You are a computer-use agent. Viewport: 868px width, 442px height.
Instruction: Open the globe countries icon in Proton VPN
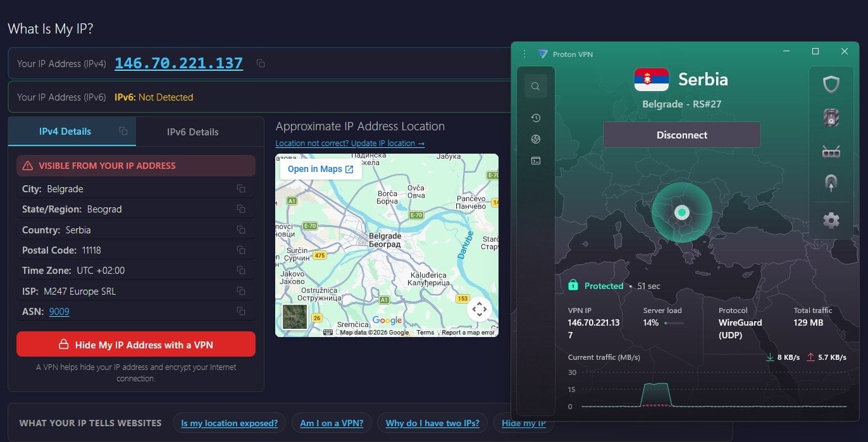[x=536, y=140]
